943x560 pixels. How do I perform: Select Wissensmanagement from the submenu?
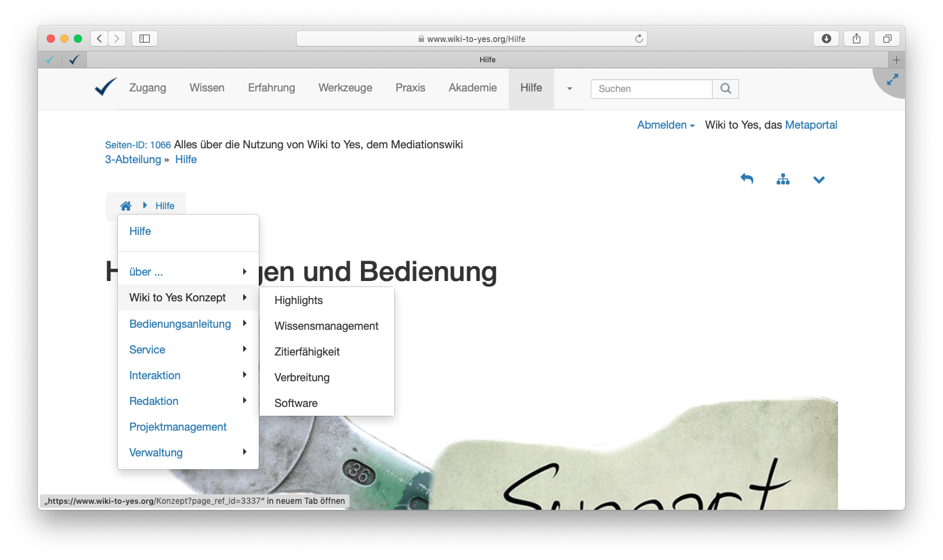click(326, 326)
